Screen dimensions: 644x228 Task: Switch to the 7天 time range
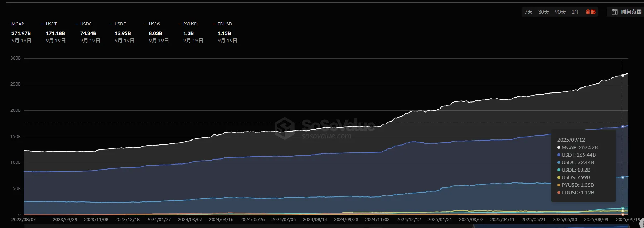click(x=528, y=12)
